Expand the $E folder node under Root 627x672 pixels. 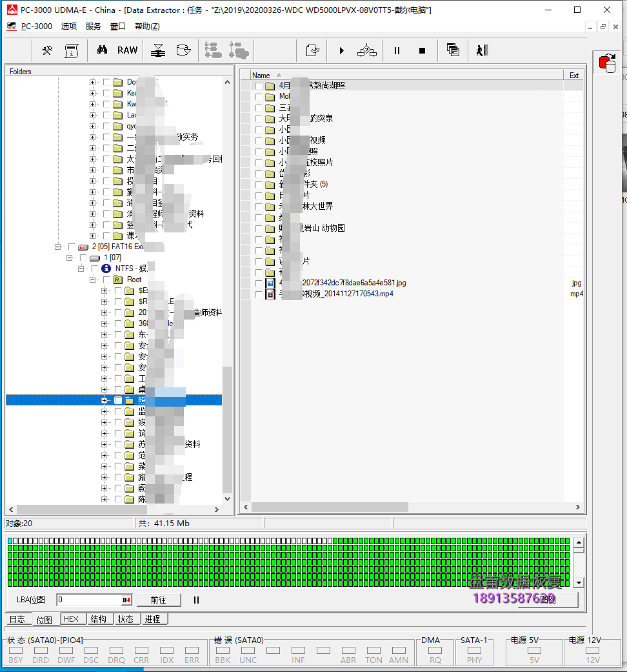pos(104,290)
